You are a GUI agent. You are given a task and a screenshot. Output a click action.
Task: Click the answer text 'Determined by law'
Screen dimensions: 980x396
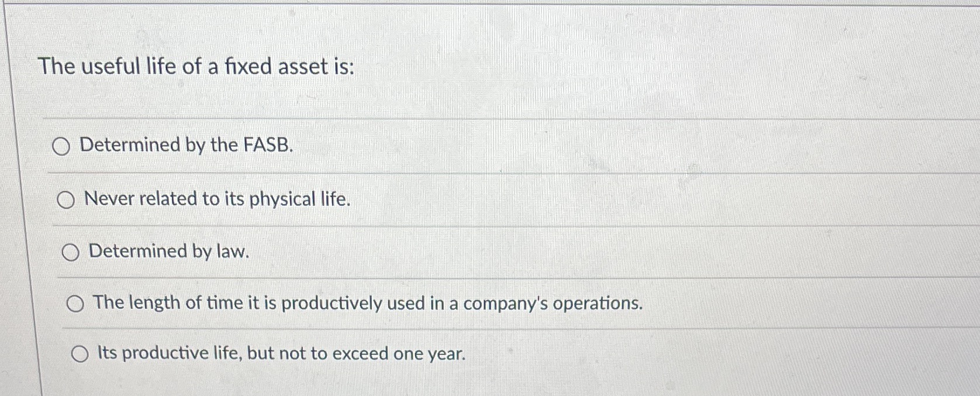pyautogui.click(x=169, y=253)
